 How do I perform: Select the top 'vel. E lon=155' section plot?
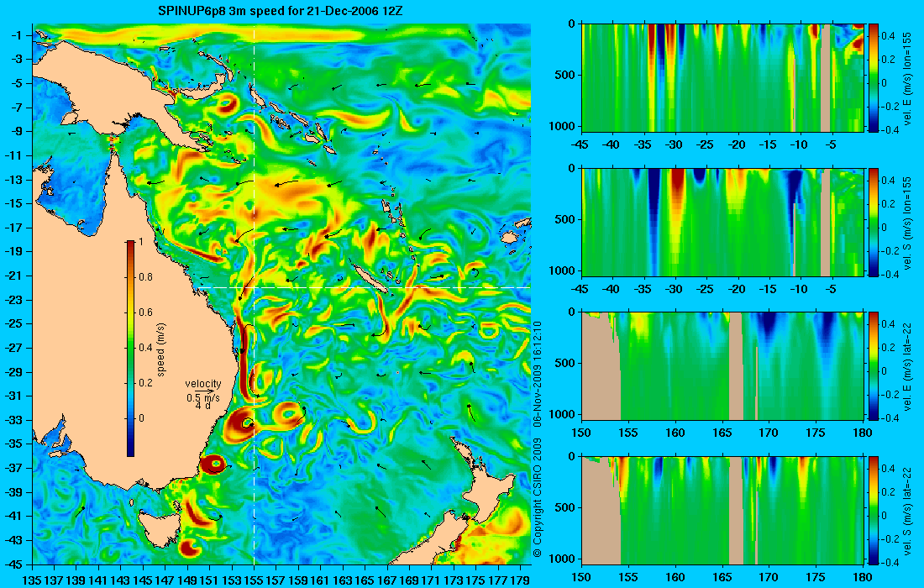tap(722, 78)
